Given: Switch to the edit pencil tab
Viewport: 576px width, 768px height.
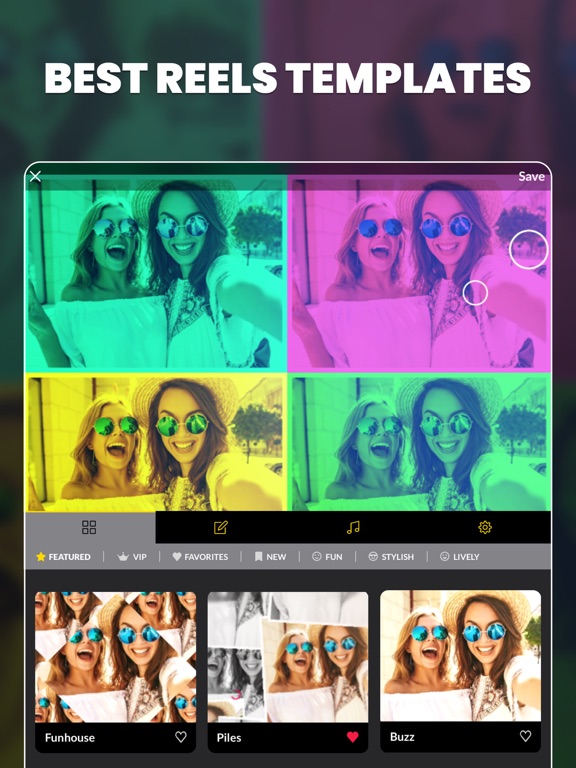Looking at the screenshot, I should (x=221, y=528).
